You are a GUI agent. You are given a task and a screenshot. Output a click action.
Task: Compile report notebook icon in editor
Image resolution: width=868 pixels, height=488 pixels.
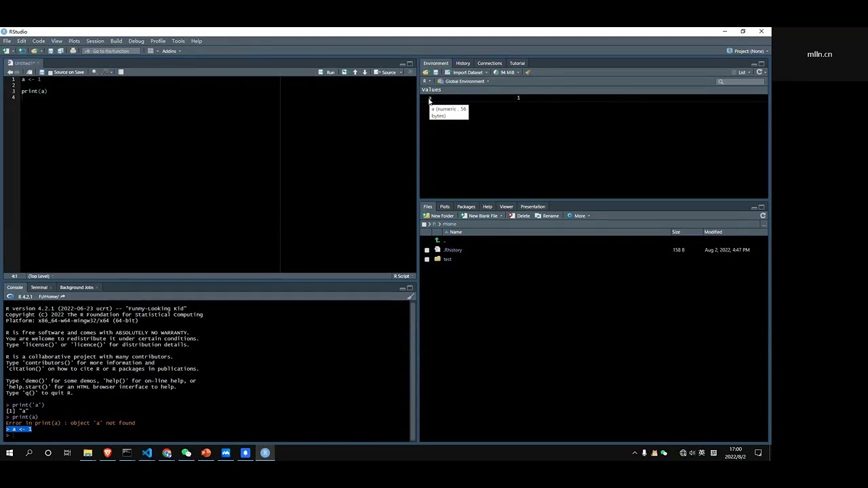click(x=121, y=72)
